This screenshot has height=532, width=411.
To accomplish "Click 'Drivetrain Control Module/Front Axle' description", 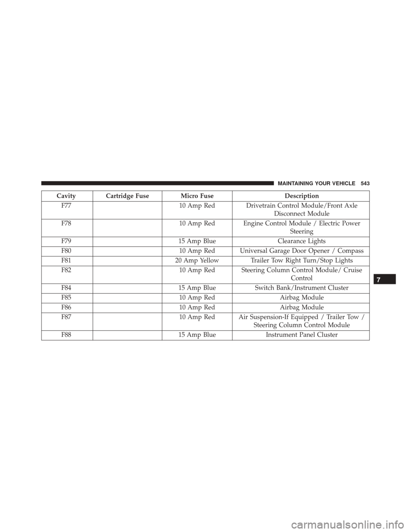I will click(302, 206).
